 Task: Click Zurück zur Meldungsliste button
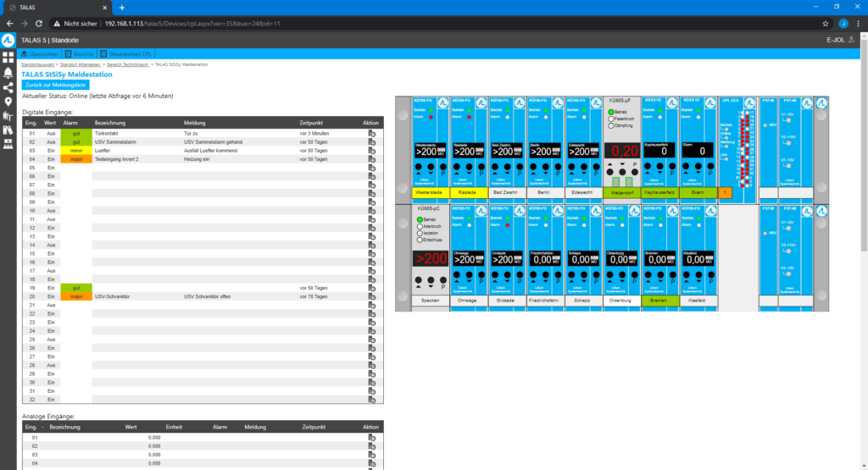click(x=55, y=86)
